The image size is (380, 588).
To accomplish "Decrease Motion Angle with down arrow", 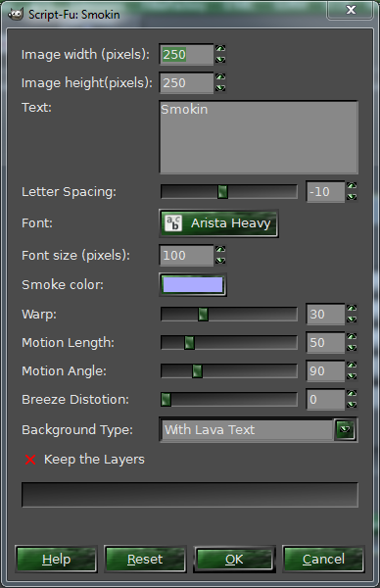I will tap(352, 376).
